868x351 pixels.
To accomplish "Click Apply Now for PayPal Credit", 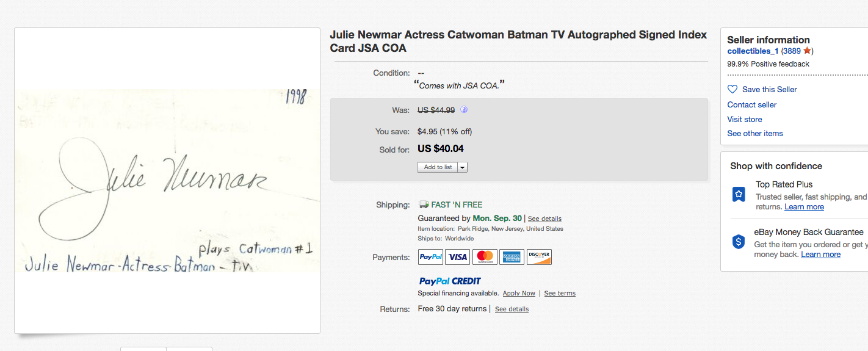I will 519,294.
